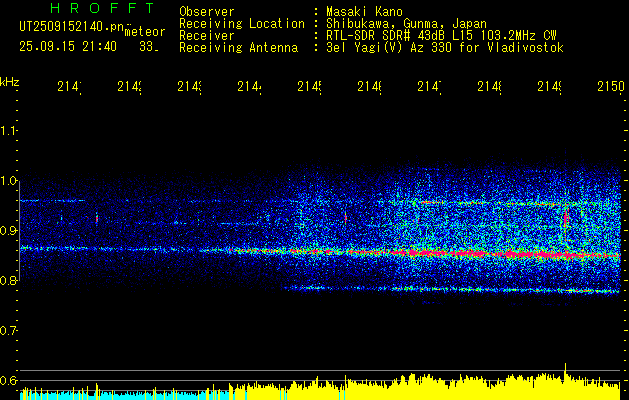This screenshot has width=629, height=400.
Task: Click the 0.7 frequency axis label
Action: pyautogui.click(x=8, y=330)
